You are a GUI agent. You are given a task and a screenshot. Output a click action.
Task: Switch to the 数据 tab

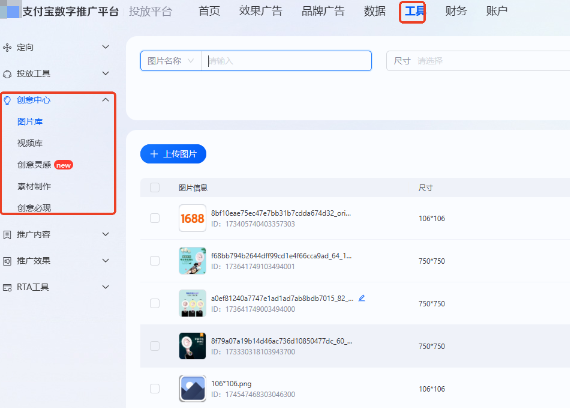(x=374, y=11)
